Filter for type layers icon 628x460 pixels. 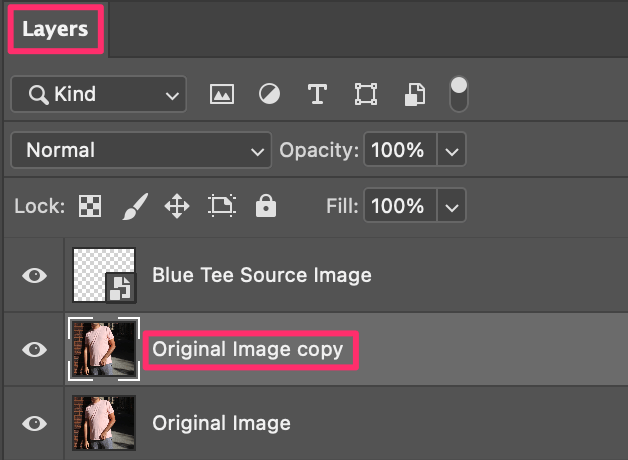pos(317,94)
